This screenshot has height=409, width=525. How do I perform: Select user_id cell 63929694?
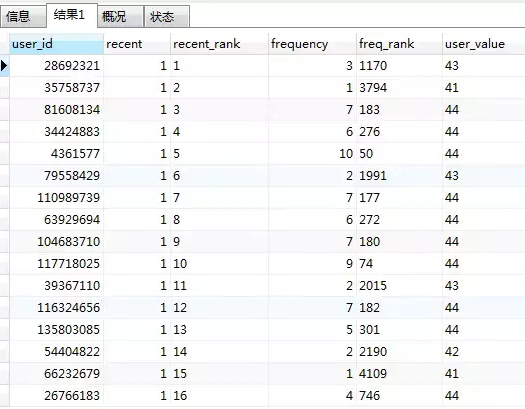coord(56,220)
